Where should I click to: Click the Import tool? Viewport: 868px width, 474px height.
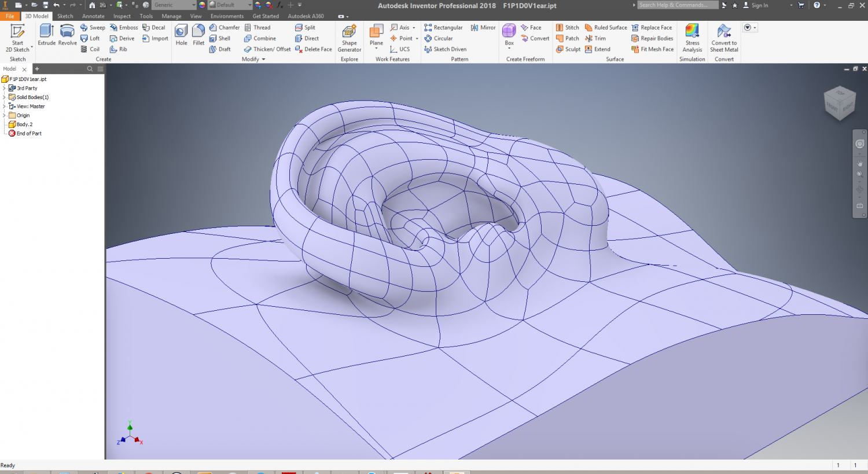tap(155, 38)
